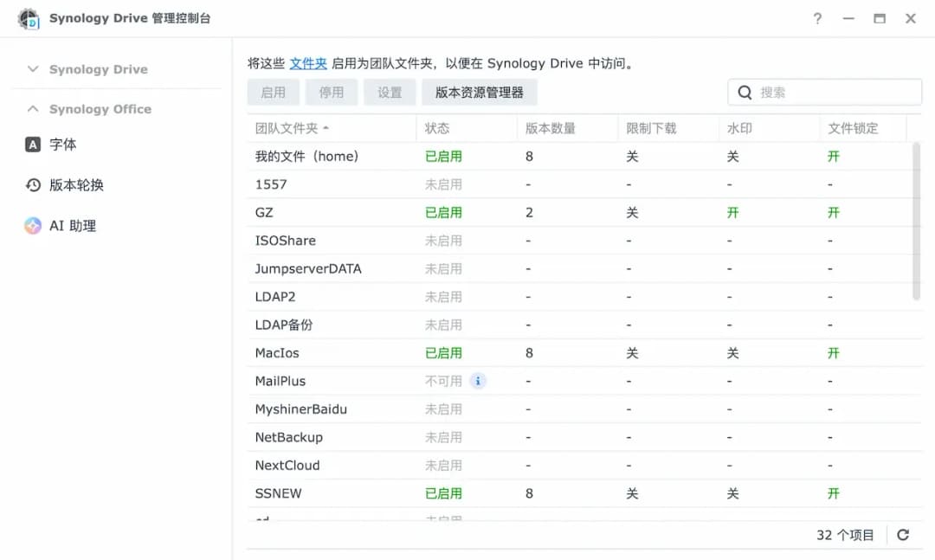935x560 pixels.
Task: Open 版本资源管理器 button
Action: [480, 93]
